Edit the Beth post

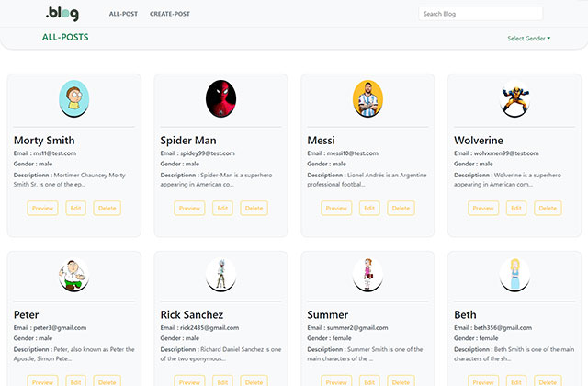click(x=516, y=380)
